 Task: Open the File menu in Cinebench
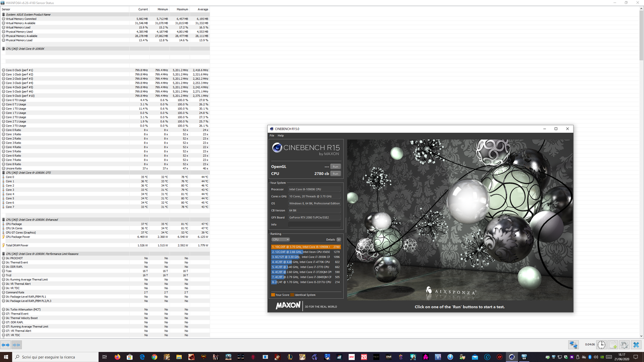tap(272, 135)
